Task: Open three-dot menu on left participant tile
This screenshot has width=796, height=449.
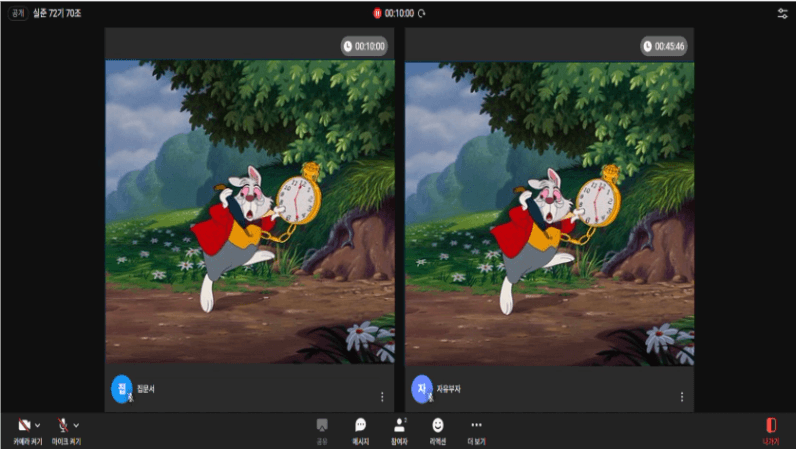Action: coord(382,397)
